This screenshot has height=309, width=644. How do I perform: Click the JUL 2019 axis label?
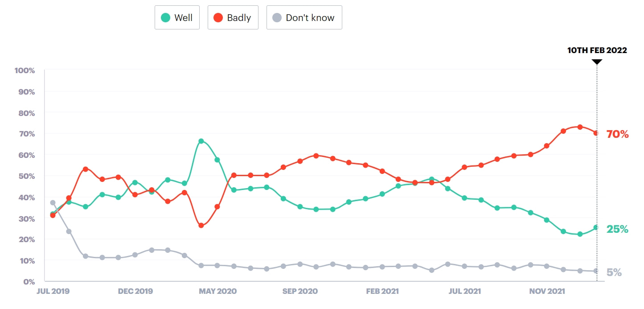[x=53, y=291]
